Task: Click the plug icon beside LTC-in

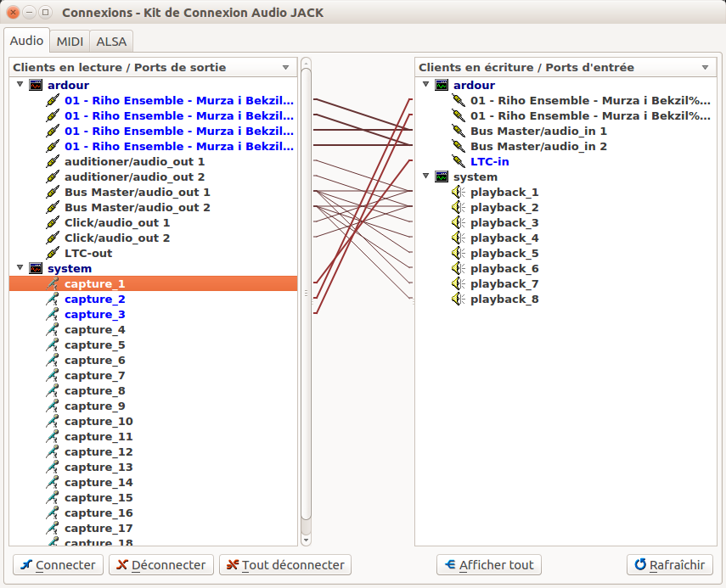Action: coord(459,161)
